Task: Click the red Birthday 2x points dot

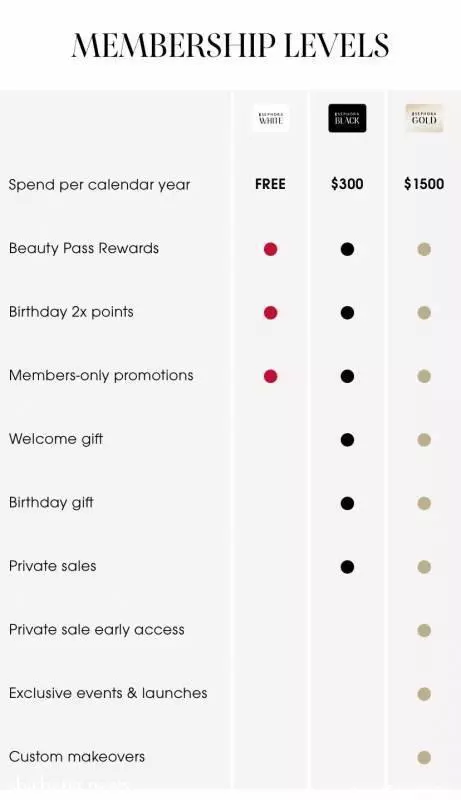Action: coord(271,313)
